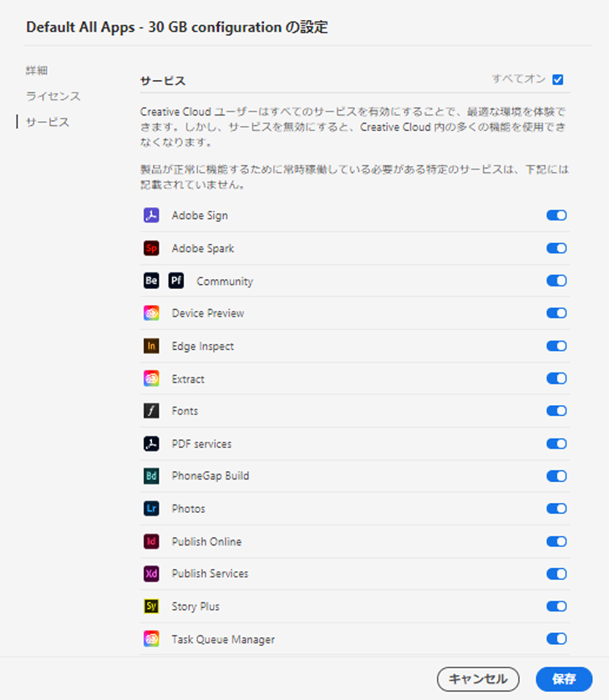Click the Device Preview Creative Cloud icon
This screenshot has width=609, height=700.
[151, 313]
